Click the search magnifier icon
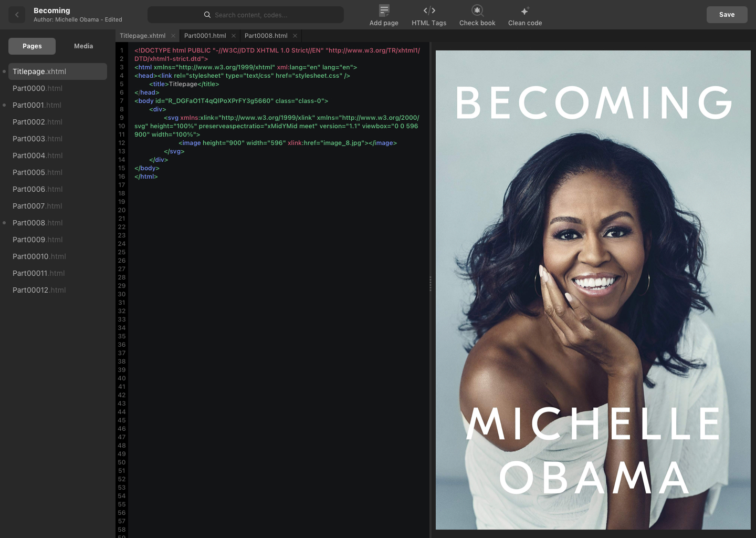The width and height of the screenshot is (756, 538). (207, 15)
